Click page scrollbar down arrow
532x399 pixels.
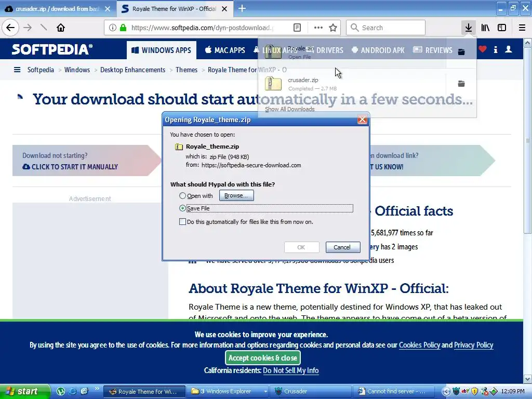point(527,379)
